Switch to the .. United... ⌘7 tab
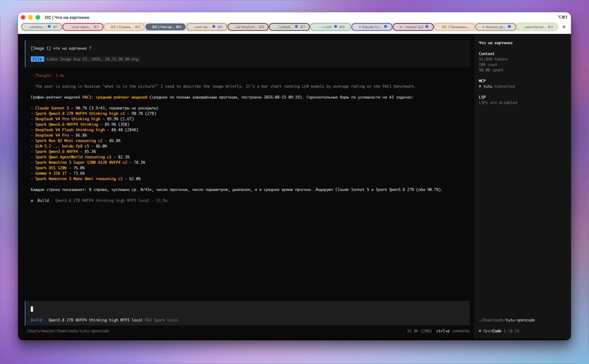This screenshot has width=589, height=364. (x=289, y=27)
